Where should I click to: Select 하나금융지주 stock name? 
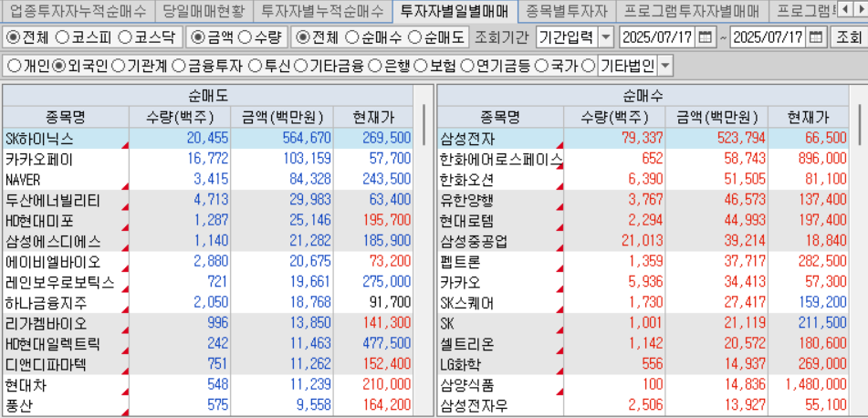pyautogui.click(x=46, y=303)
